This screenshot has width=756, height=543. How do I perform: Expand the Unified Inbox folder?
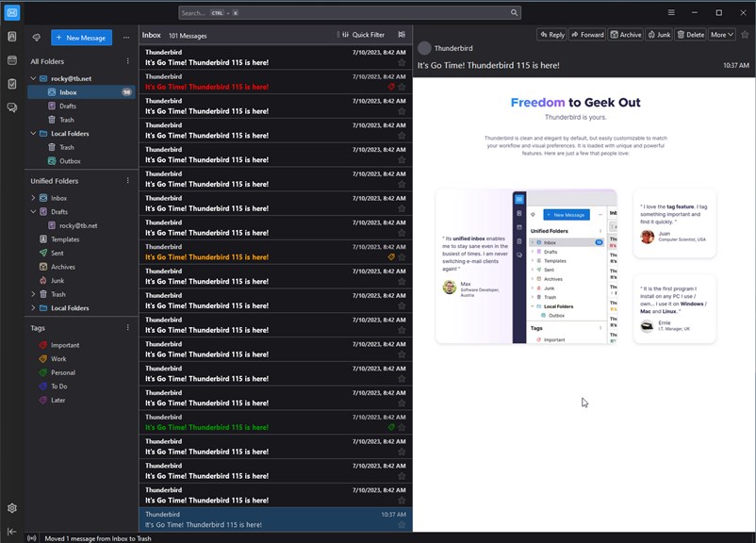(33, 198)
